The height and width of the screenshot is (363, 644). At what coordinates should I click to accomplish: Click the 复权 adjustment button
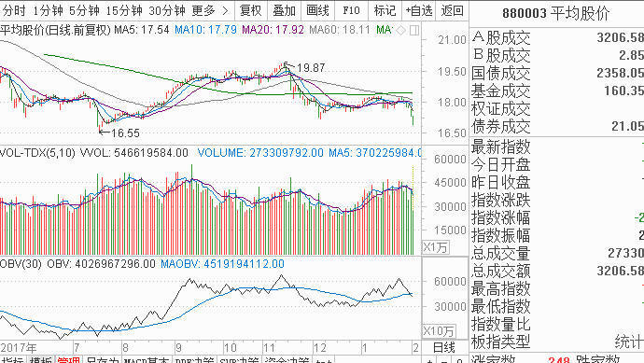click(250, 10)
